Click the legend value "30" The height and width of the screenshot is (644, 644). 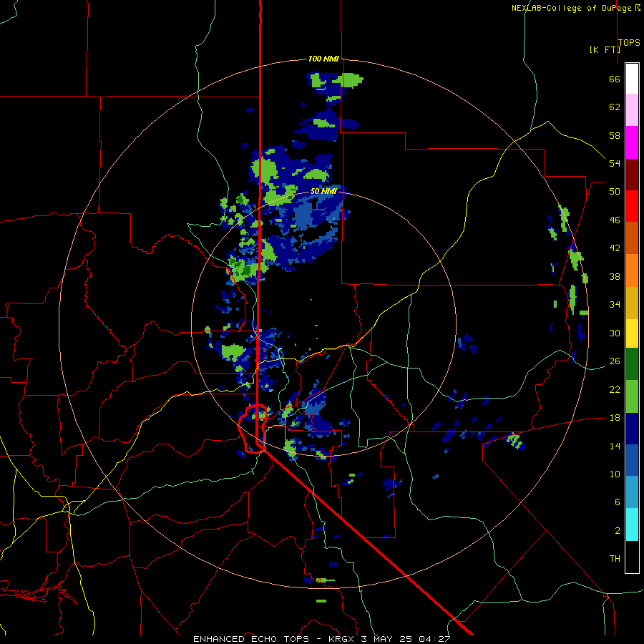[x=615, y=333]
